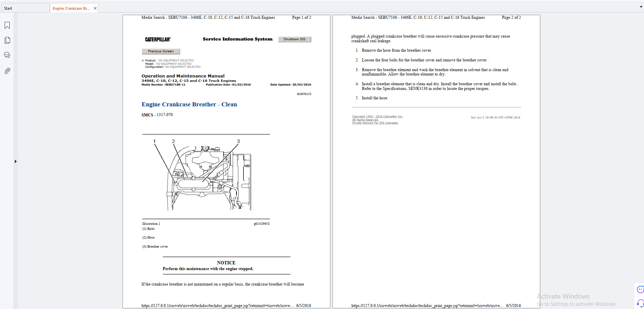Click the 6/5/2016 footer date on page 2
The image size is (644, 309).
pos(513,306)
